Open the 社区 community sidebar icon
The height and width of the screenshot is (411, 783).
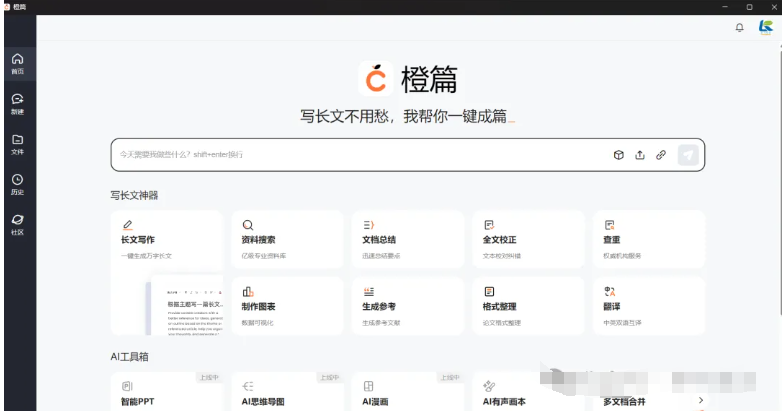coord(17,225)
